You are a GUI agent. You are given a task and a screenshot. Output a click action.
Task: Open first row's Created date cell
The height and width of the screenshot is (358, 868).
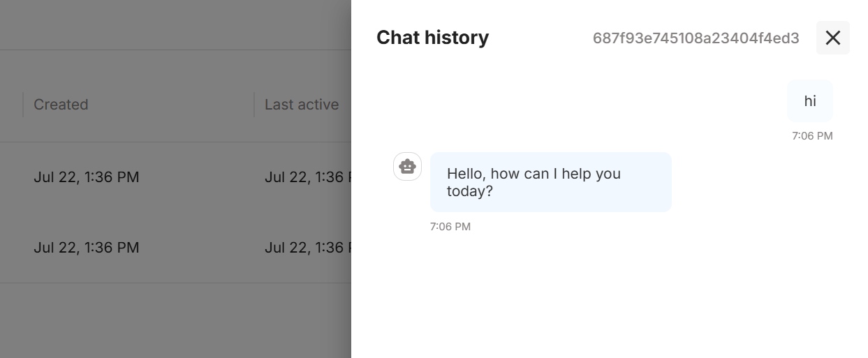[x=87, y=177]
